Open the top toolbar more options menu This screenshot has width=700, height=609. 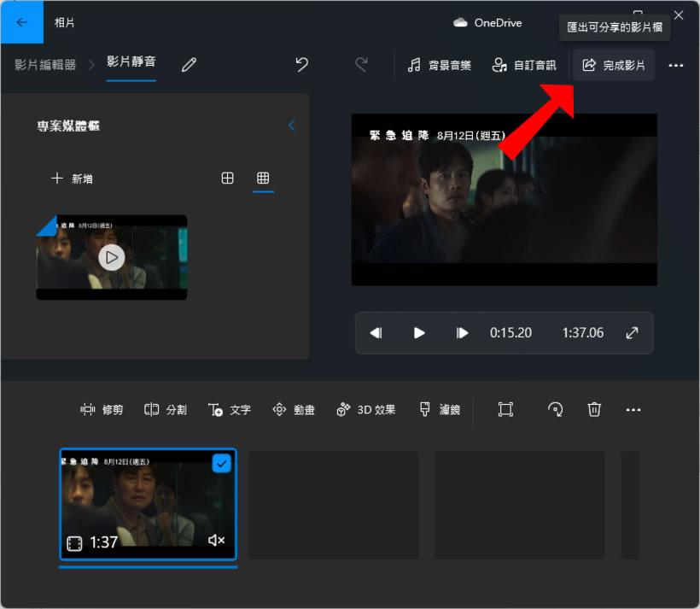(675, 65)
